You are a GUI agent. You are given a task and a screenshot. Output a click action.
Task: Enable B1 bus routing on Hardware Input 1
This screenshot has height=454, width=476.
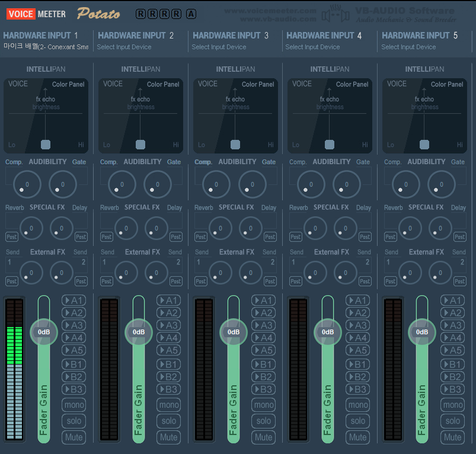click(74, 364)
